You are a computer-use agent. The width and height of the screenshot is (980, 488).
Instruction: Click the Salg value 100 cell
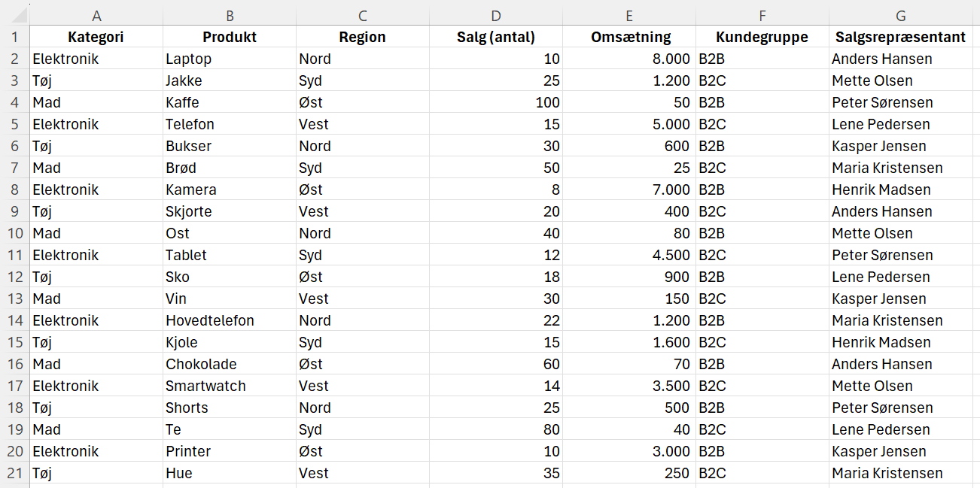coord(496,102)
